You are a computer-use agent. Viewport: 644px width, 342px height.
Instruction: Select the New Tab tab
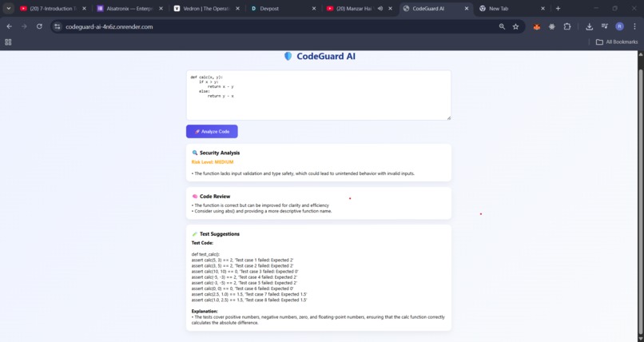(x=513, y=8)
